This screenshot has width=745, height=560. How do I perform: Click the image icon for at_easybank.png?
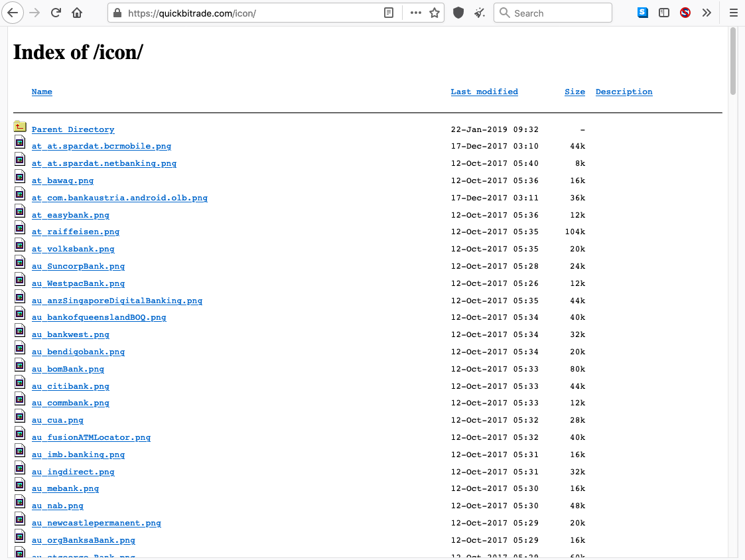coord(20,212)
